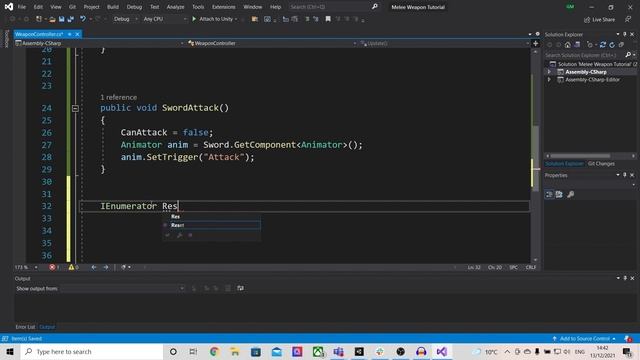640x360 pixels.
Task: Click the red error count icon
Action: (52, 267)
